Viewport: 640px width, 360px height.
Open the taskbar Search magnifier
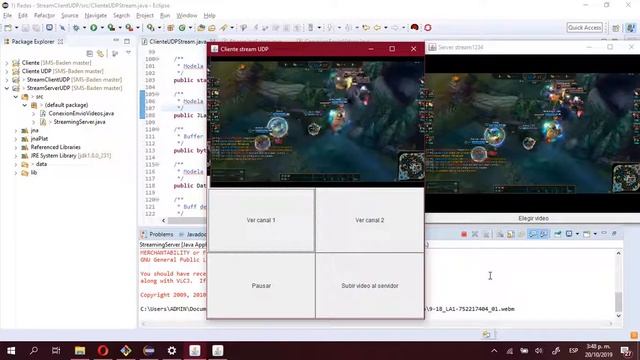click(34, 351)
